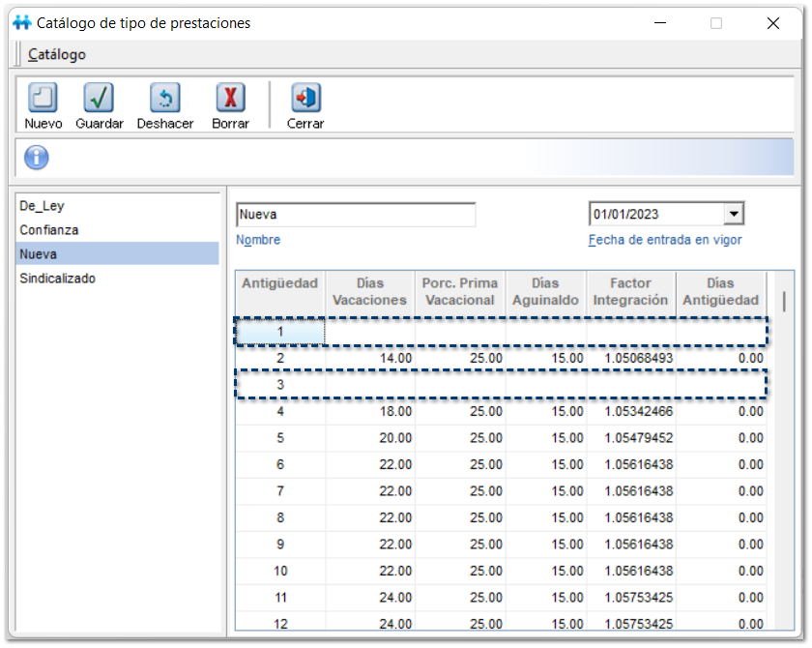Click the app icon in the title bar
Image resolution: width=812 pixels, height=648 pixels.
point(22,23)
